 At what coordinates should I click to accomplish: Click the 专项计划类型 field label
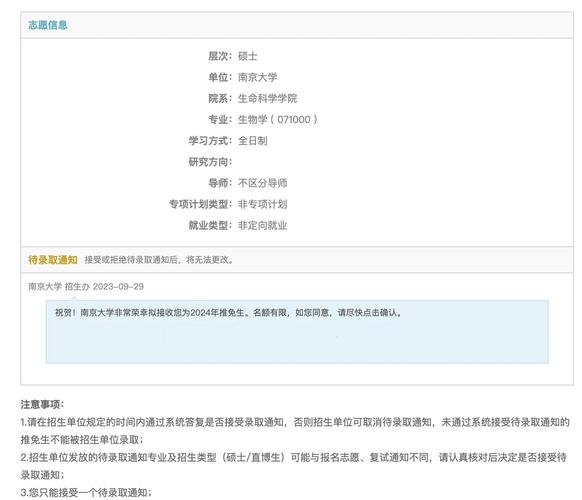200,204
